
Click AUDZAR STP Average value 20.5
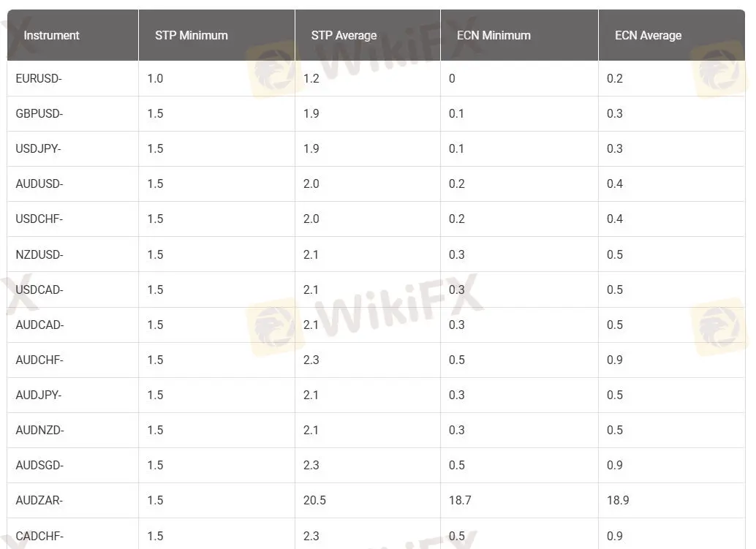click(314, 500)
